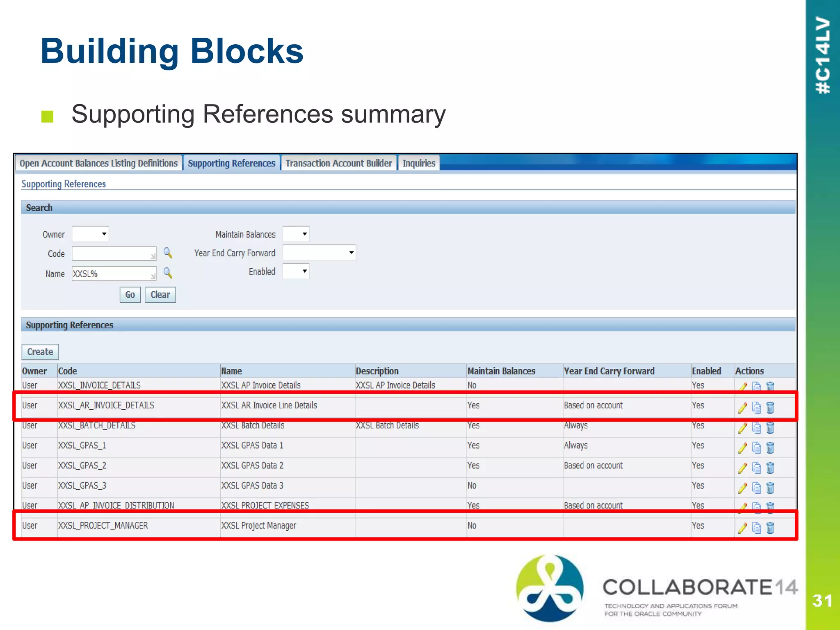Screen dimensions: 840x630
Task: Clear the search criteria
Action: (x=160, y=295)
